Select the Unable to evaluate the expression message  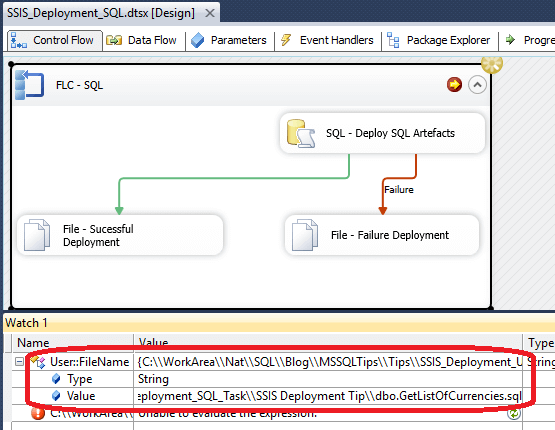(x=227, y=413)
